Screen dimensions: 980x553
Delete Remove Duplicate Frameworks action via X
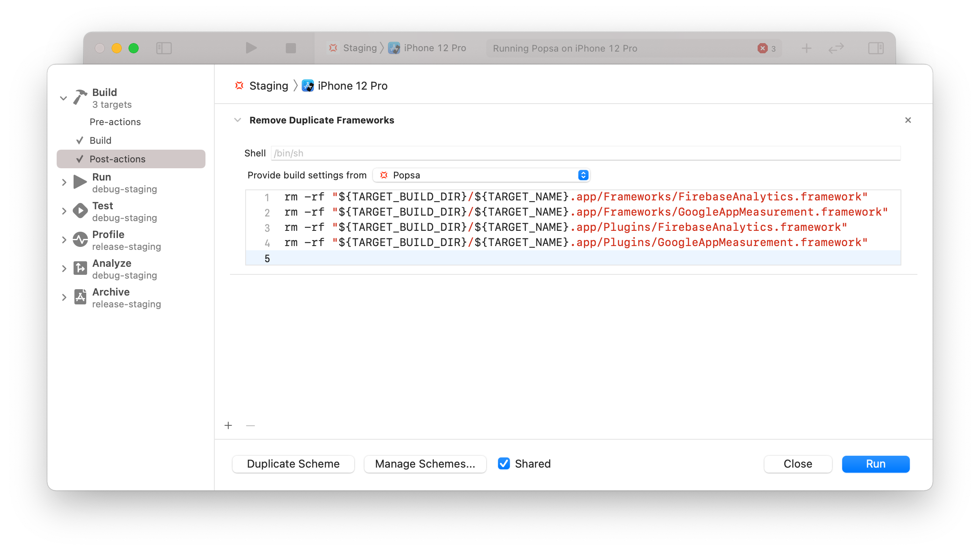[x=908, y=120]
